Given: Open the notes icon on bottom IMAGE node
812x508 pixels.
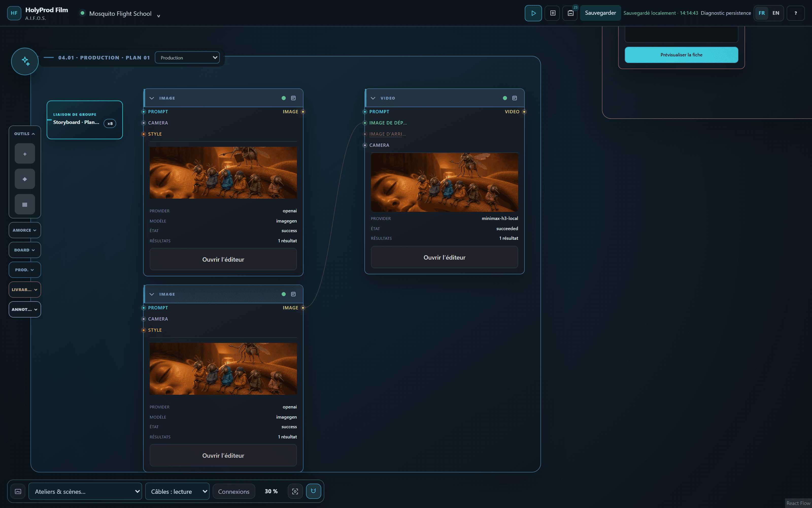Looking at the screenshot, I should click(293, 294).
